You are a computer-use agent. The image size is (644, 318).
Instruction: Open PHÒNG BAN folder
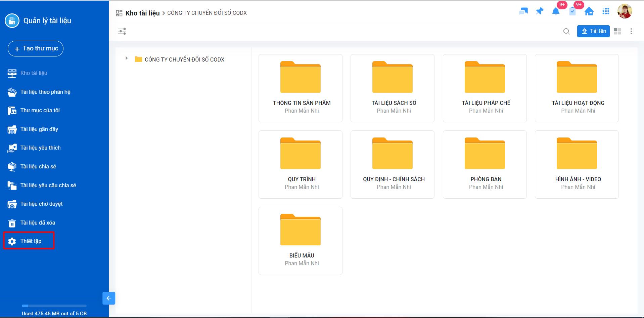tap(485, 164)
